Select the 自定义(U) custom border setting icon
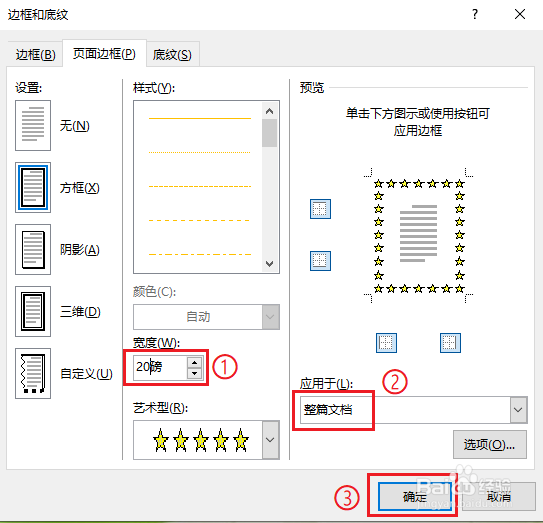This screenshot has height=523, width=543. pos(33,373)
